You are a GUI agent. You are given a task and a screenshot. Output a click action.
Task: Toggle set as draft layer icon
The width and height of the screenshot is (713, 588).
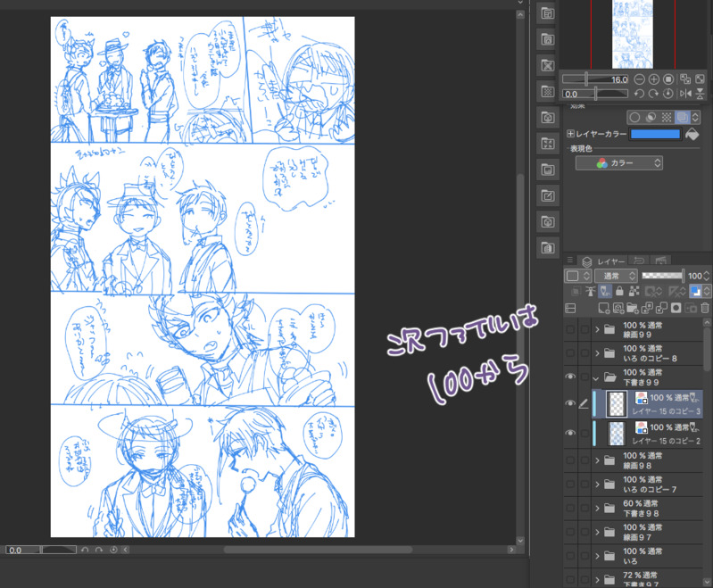605,291
